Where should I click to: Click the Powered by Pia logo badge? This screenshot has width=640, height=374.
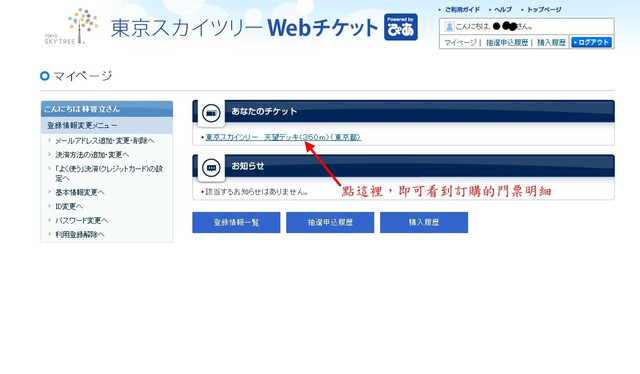point(400,27)
